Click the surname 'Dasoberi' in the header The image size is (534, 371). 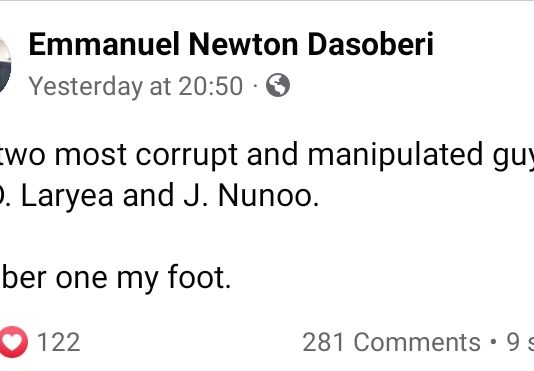371,44
